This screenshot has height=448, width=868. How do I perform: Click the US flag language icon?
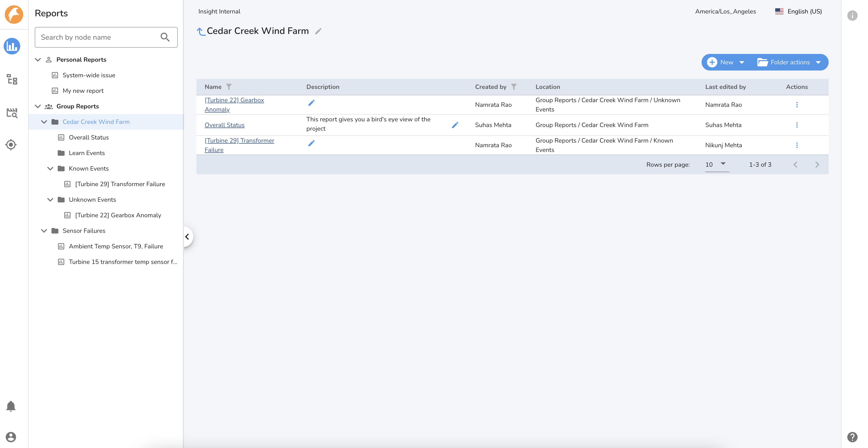(x=779, y=11)
